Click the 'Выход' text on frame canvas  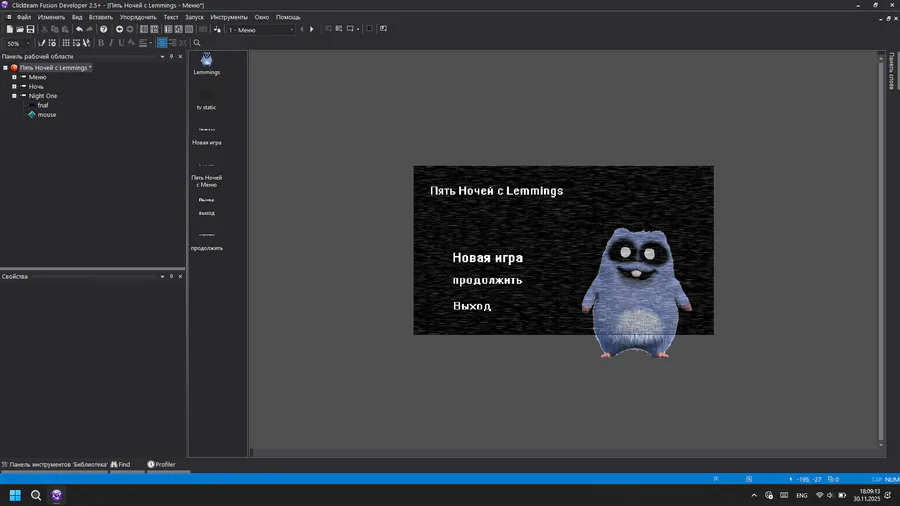click(x=472, y=306)
